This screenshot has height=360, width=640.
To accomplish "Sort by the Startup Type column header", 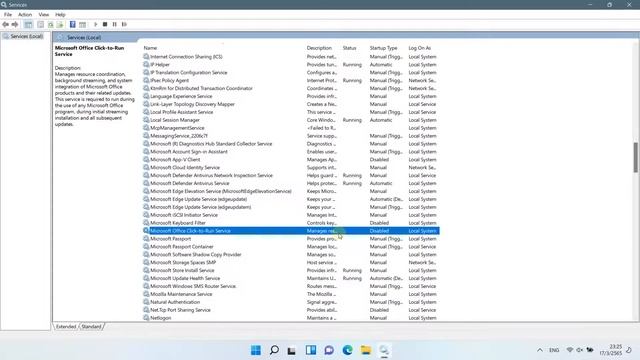I will [x=383, y=48].
